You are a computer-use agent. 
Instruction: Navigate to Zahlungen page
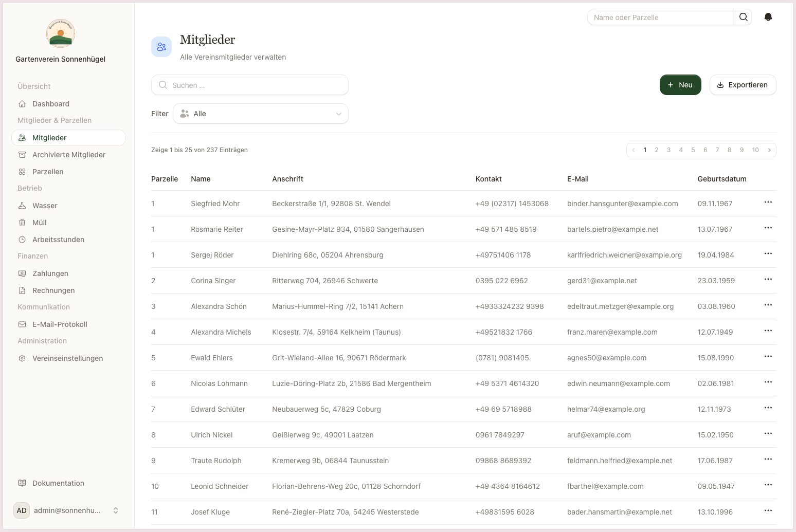tap(68, 273)
